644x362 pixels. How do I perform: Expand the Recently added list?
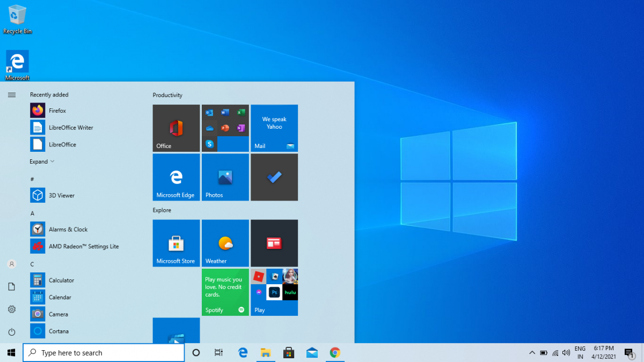tap(42, 161)
